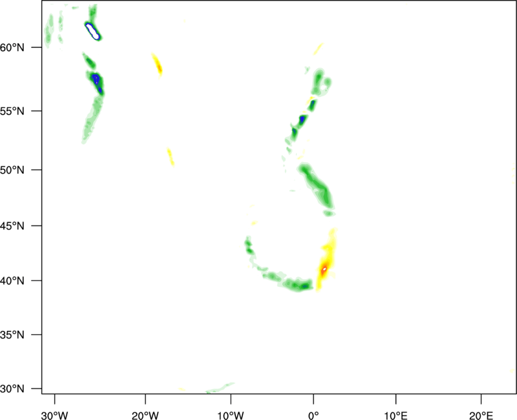The height and width of the screenshot is (420, 517).
Task: Click the 45°N latitude label
Action: tap(12, 226)
